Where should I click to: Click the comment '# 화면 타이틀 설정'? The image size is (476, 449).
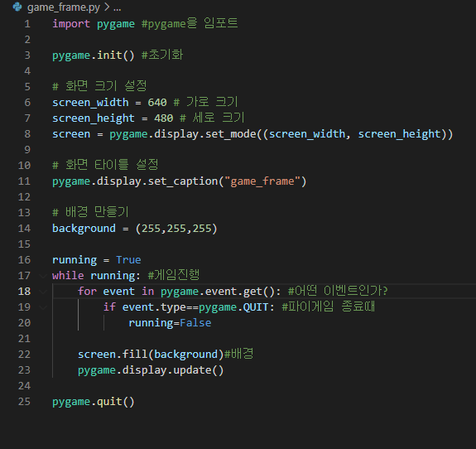coord(105,165)
